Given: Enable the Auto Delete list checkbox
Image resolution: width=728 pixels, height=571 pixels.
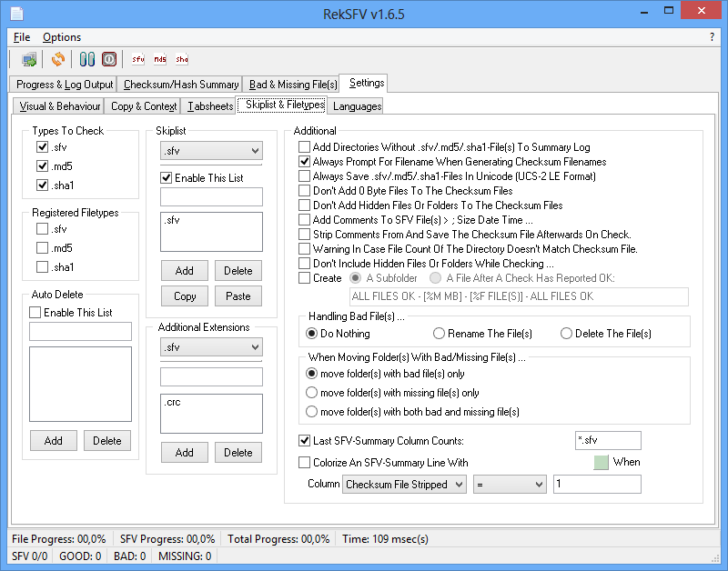Looking at the screenshot, I should [x=35, y=313].
